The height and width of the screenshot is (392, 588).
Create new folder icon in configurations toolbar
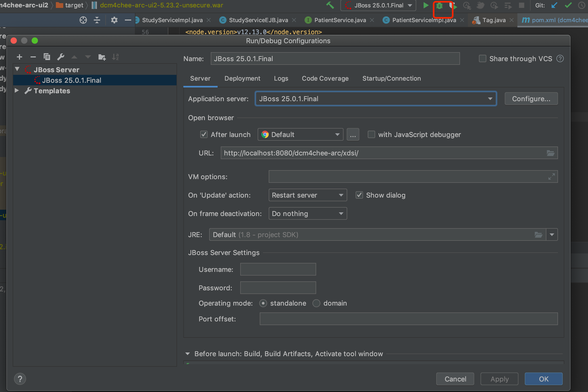[x=102, y=57]
